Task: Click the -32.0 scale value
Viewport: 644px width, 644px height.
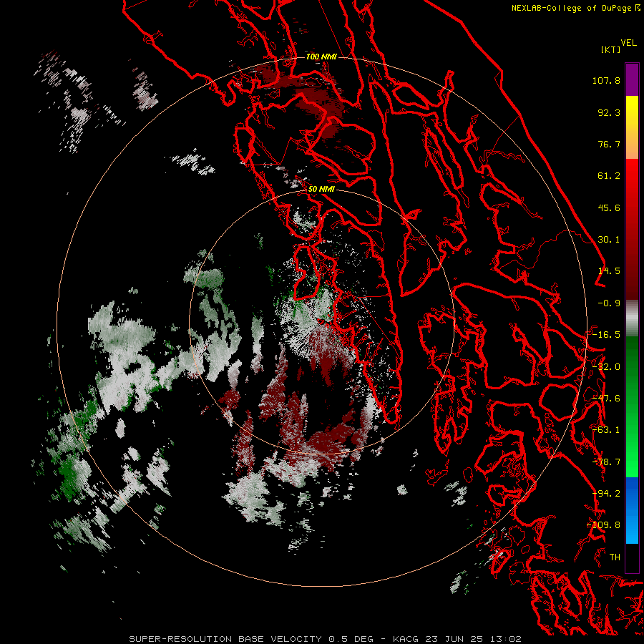Action: click(606, 367)
